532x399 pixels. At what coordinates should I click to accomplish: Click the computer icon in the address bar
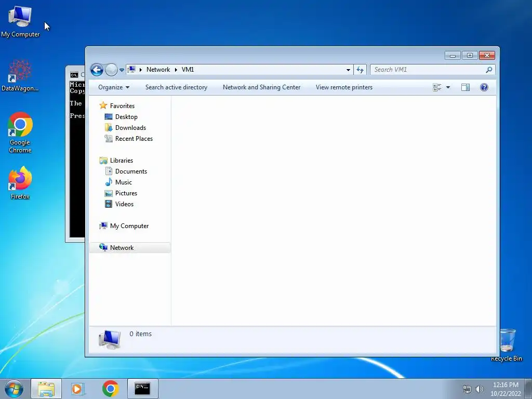pos(131,70)
